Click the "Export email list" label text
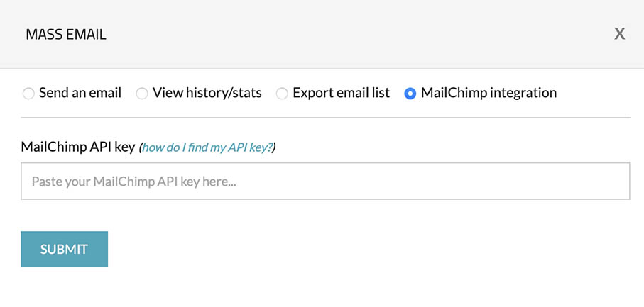Screen dimensions: 644x307 click(341, 93)
